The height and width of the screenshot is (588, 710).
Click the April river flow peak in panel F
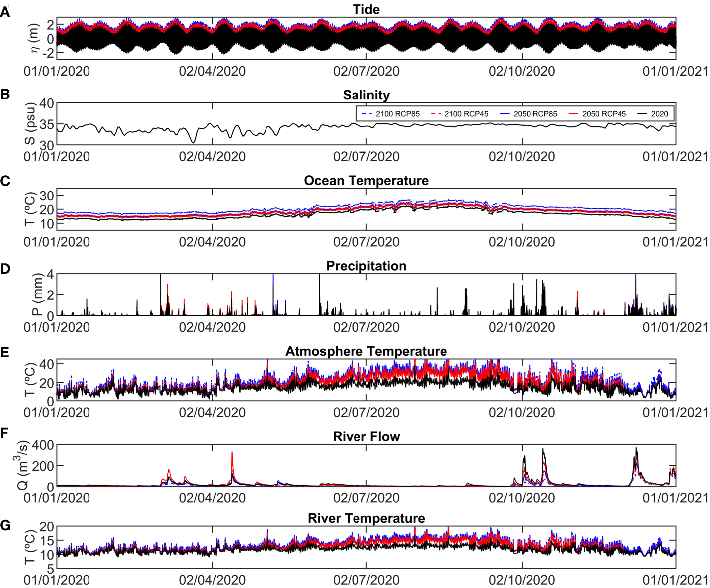click(232, 453)
